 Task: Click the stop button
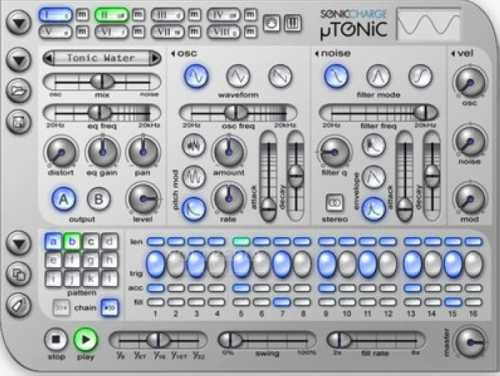pos(56,340)
